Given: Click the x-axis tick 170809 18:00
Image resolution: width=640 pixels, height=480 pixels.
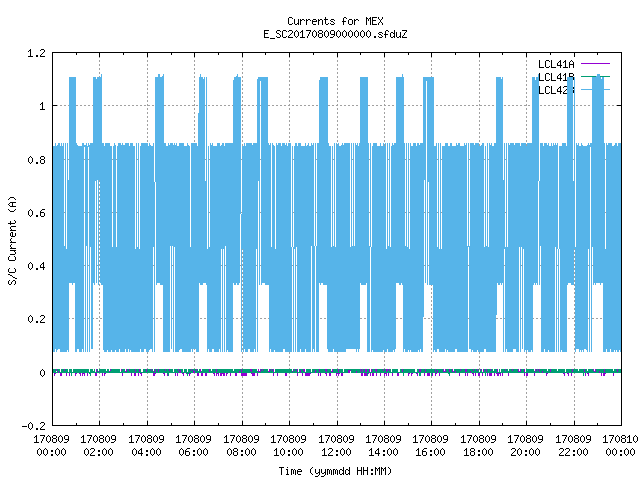Looking at the screenshot, I should coord(478,446).
